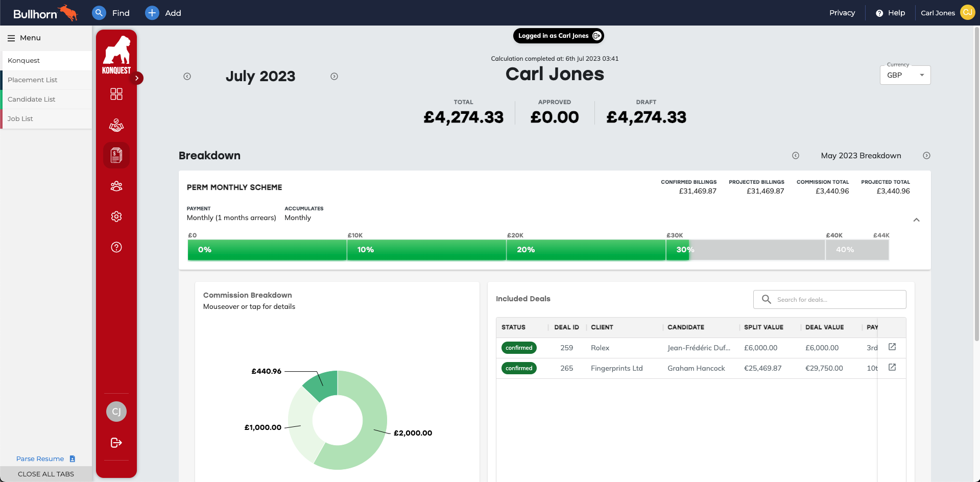
Task: Click the Logged in as Carl Jones pill
Action: tap(558, 36)
